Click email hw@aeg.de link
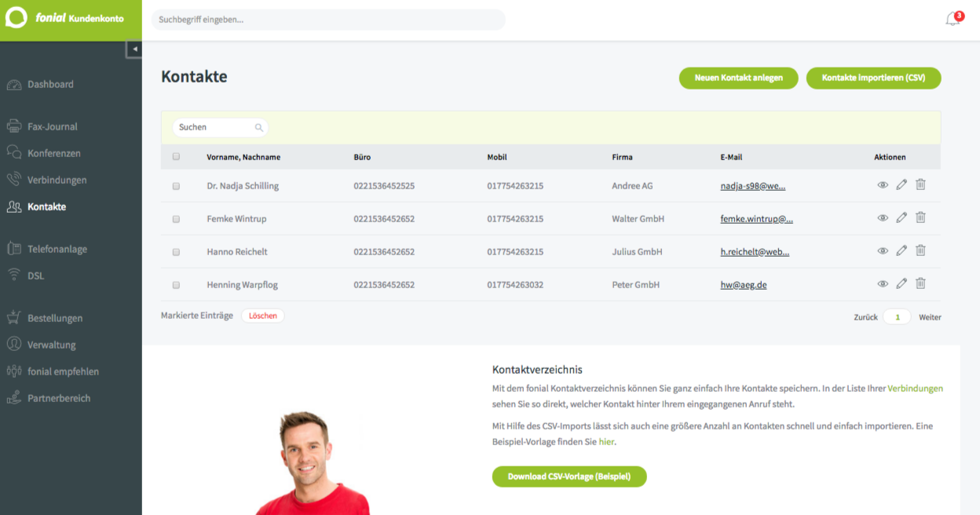 coord(744,285)
